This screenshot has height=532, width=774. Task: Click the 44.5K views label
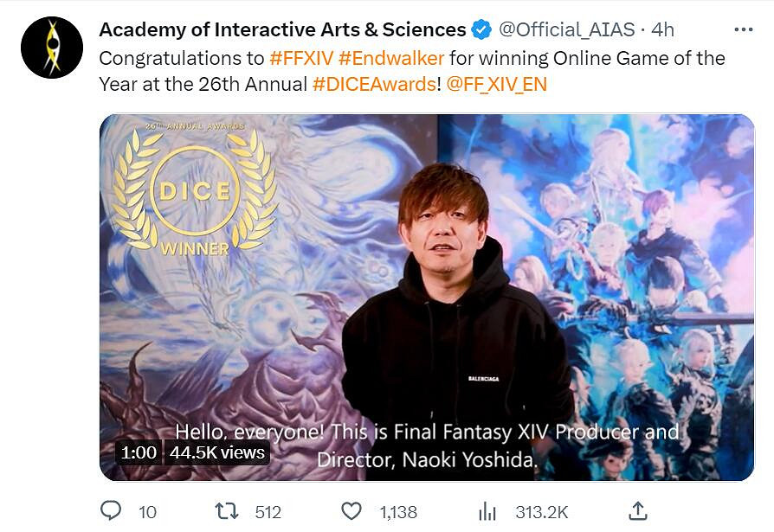216,452
